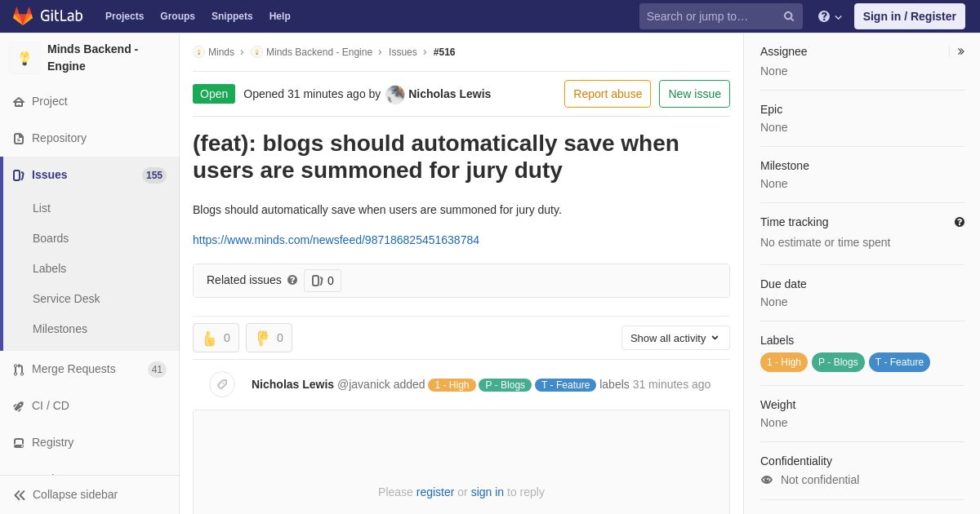This screenshot has width=980, height=514.
Task: Open the Projects menu in navbar
Action: click(x=124, y=16)
